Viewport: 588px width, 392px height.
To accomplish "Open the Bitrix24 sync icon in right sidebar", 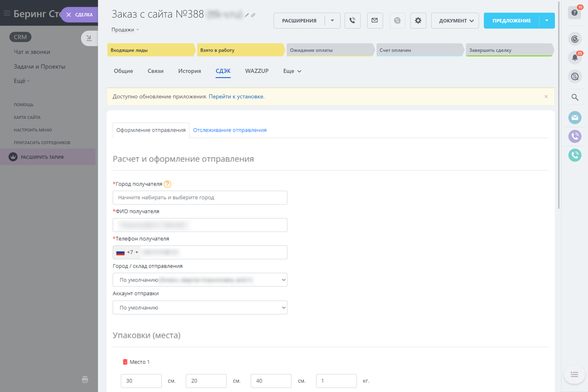I will click(575, 39).
